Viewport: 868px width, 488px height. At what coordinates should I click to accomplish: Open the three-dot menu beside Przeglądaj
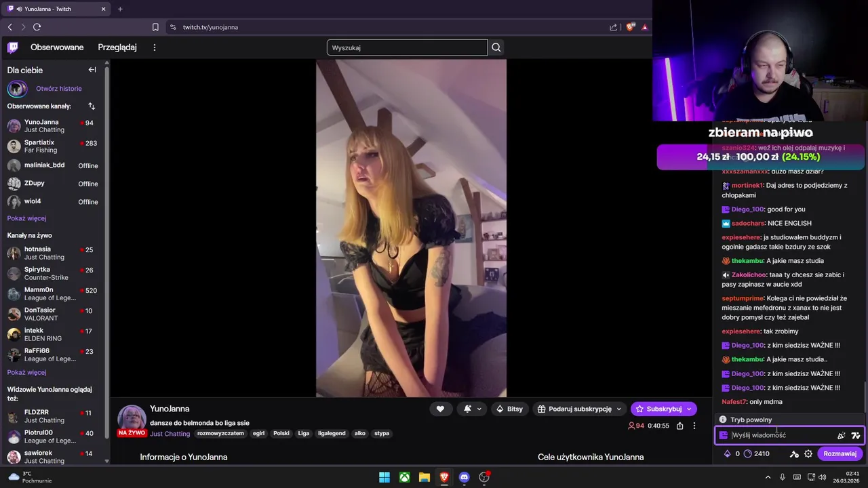pyautogui.click(x=155, y=47)
